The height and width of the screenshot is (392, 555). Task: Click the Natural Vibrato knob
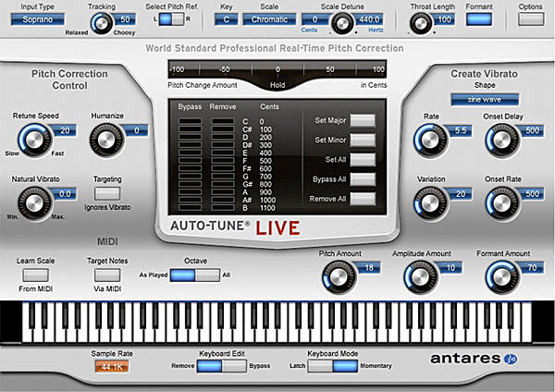coord(33,202)
